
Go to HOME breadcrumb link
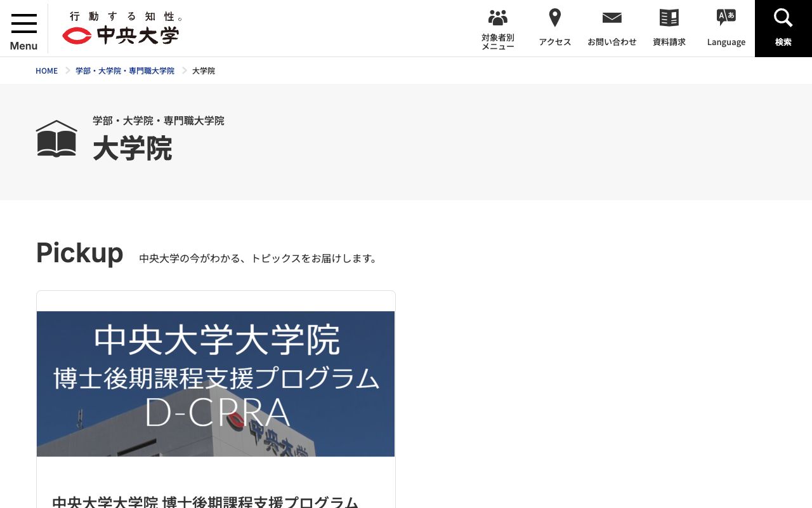(x=46, y=70)
